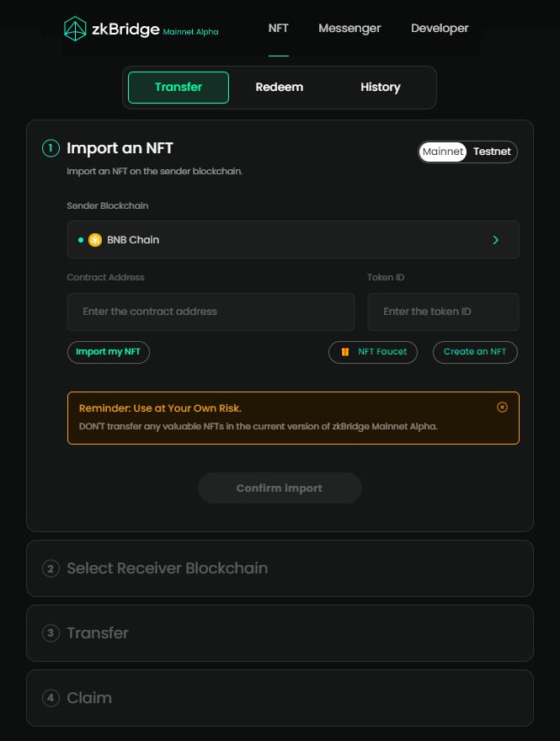Expand step 3 Transfer section

click(280, 632)
